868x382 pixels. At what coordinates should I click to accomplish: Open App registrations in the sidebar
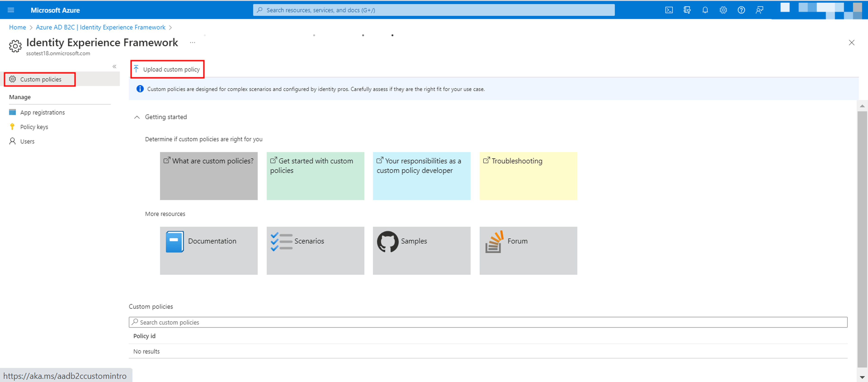[x=42, y=112]
